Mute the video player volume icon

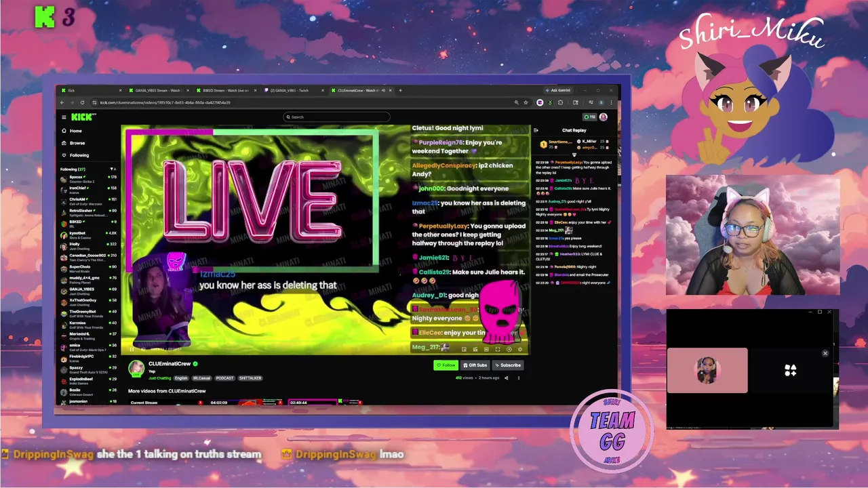coord(143,349)
